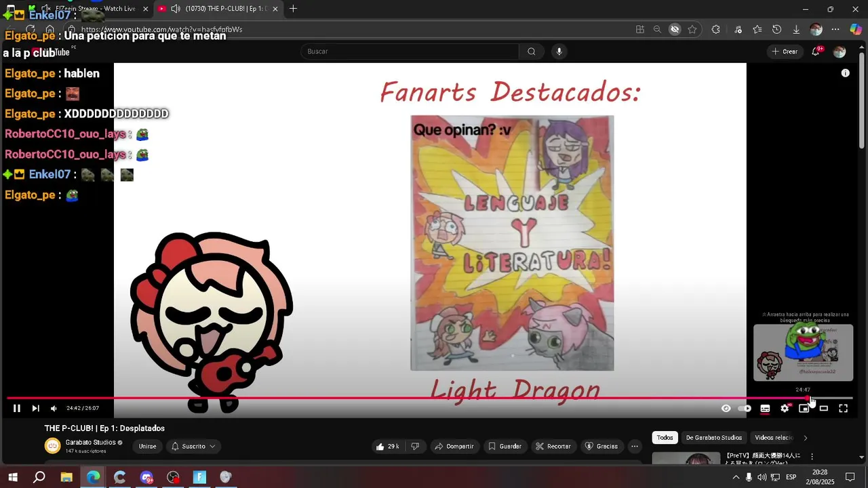Open the Edge profile picture menu

[816, 29]
